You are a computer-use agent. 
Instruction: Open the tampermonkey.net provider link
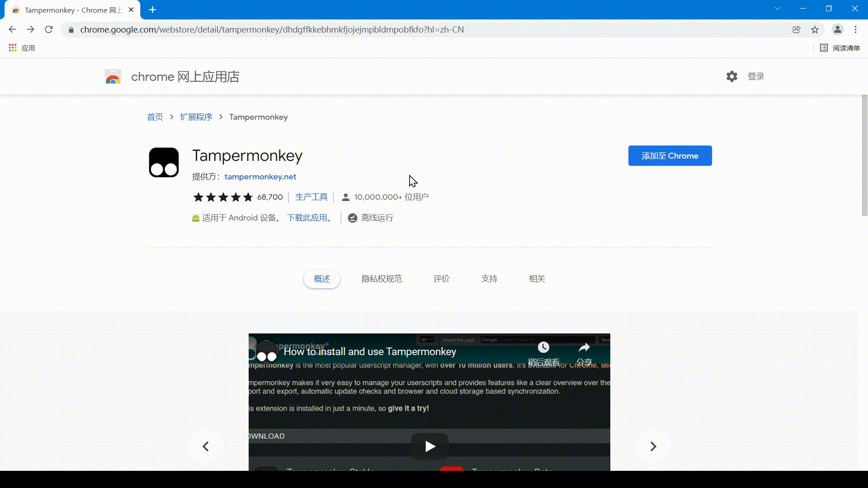(260, 177)
